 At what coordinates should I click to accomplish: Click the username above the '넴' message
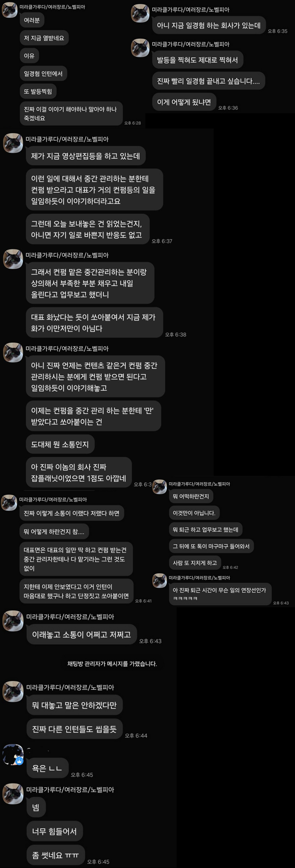tap(70, 790)
